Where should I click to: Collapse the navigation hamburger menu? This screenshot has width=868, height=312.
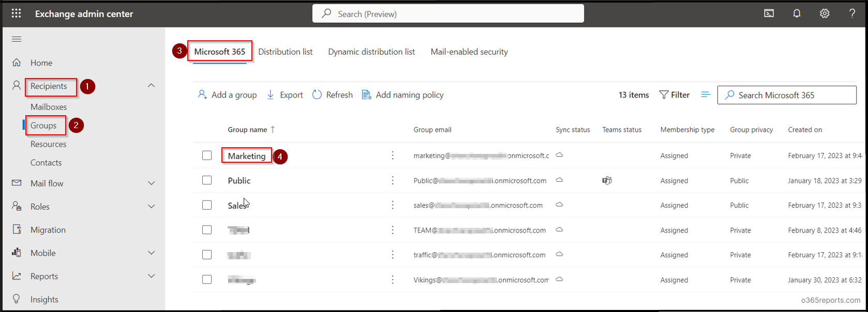click(17, 39)
